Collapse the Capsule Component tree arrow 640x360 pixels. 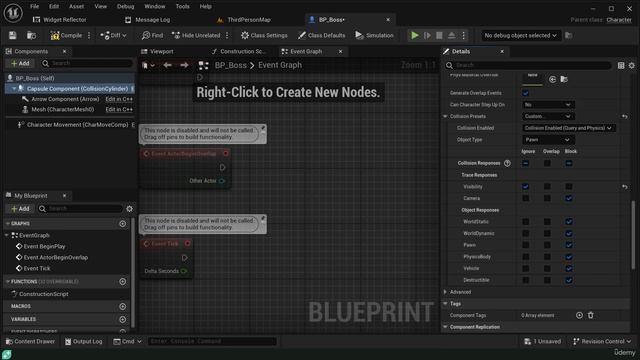tap(14, 89)
